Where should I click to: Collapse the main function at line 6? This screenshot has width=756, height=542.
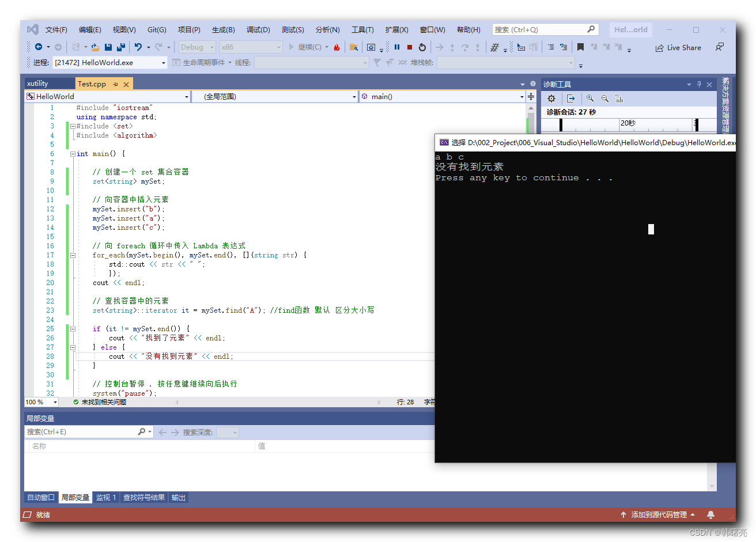click(73, 154)
